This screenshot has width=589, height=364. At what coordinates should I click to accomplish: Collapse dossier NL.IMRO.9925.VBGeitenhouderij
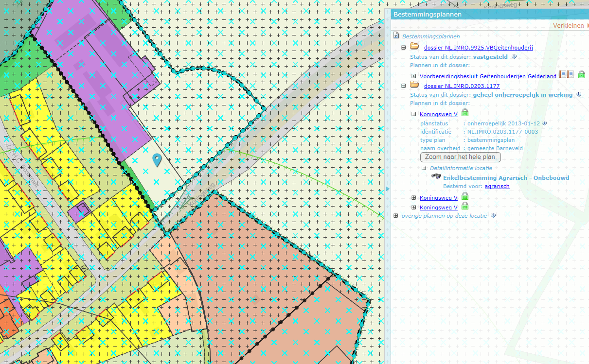[404, 48]
